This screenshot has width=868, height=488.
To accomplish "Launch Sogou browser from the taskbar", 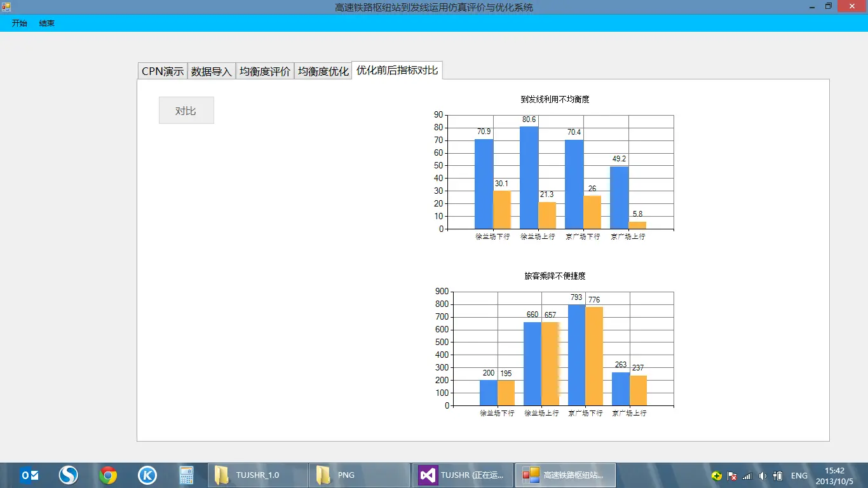I will (69, 475).
